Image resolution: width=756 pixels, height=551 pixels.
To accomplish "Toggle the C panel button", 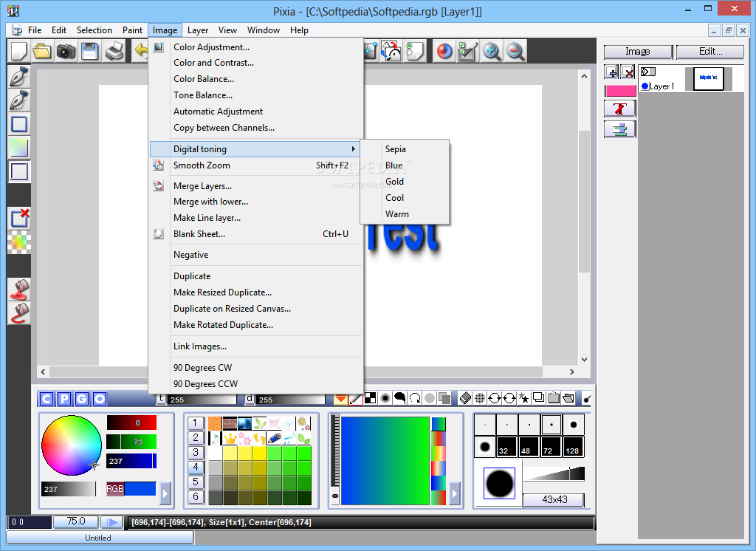I will (x=47, y=399).
